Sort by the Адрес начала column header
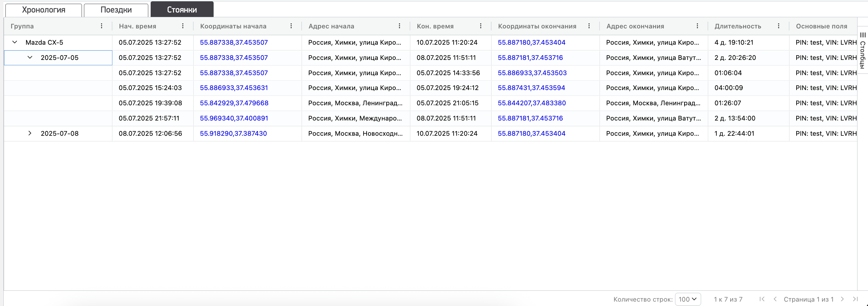This screenshot has height=306, width=868. point(331,26)
